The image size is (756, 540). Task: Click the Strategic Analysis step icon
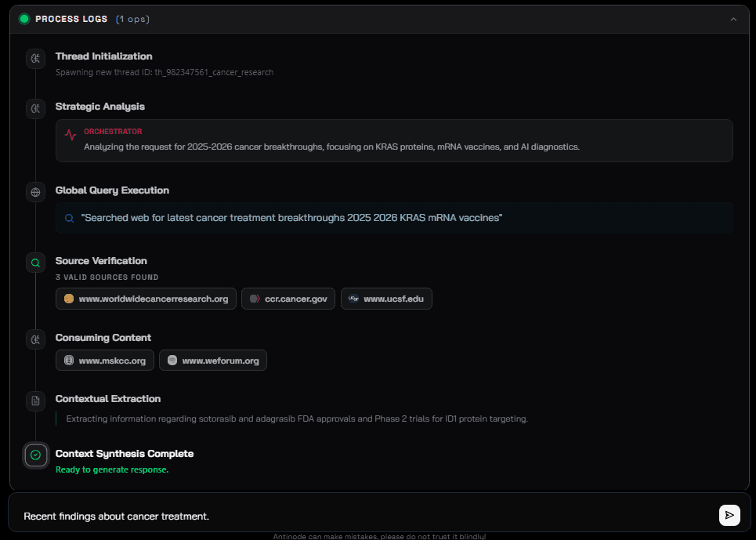pyautogui.click(x=35, y=109)
